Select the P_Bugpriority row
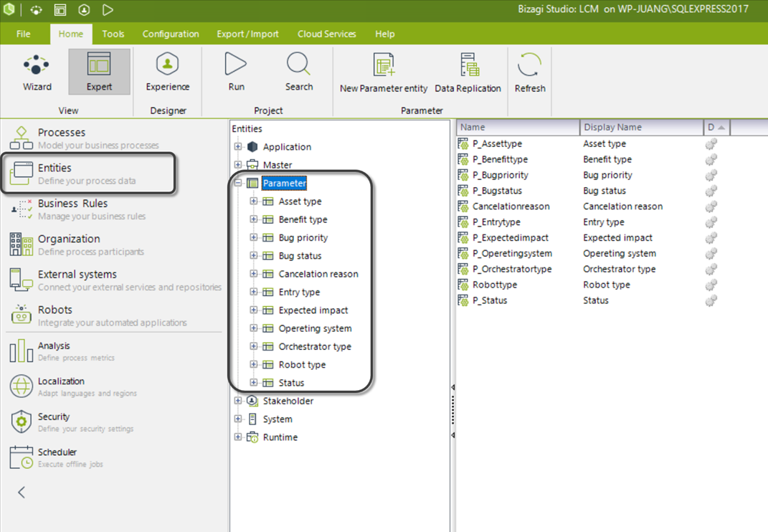 pos(588,175)
